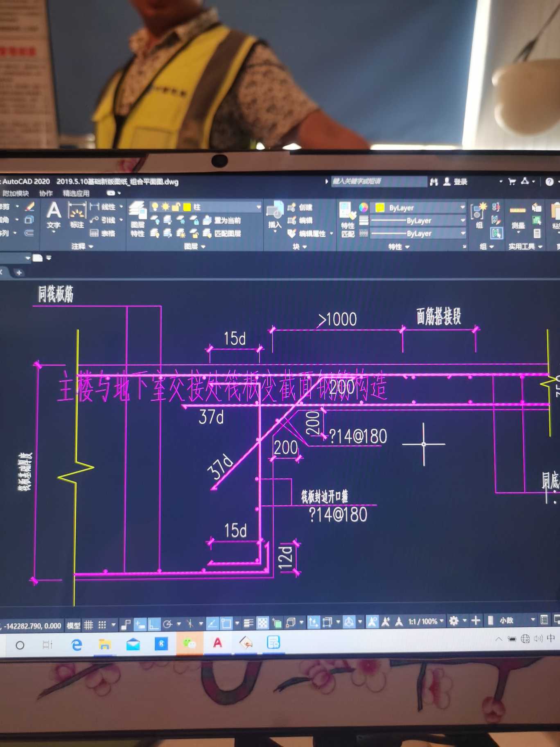560x747 pixels.
Task: Toggle object snap tracking
Action: click(212, 623)
